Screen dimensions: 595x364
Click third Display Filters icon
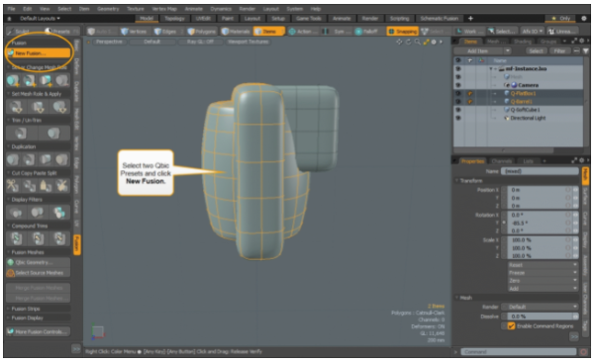point(59,213)
